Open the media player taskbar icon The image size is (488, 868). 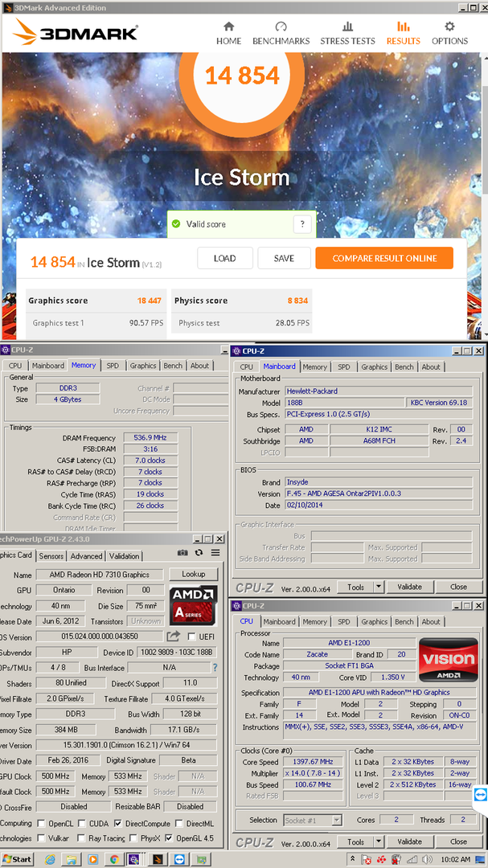click(x=92, y=859)
